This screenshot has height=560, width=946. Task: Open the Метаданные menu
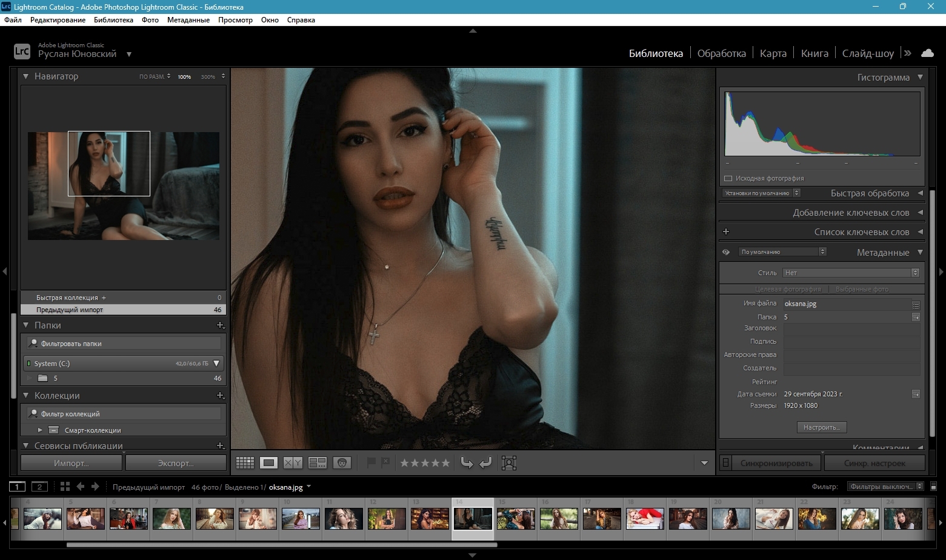[188, 20]
